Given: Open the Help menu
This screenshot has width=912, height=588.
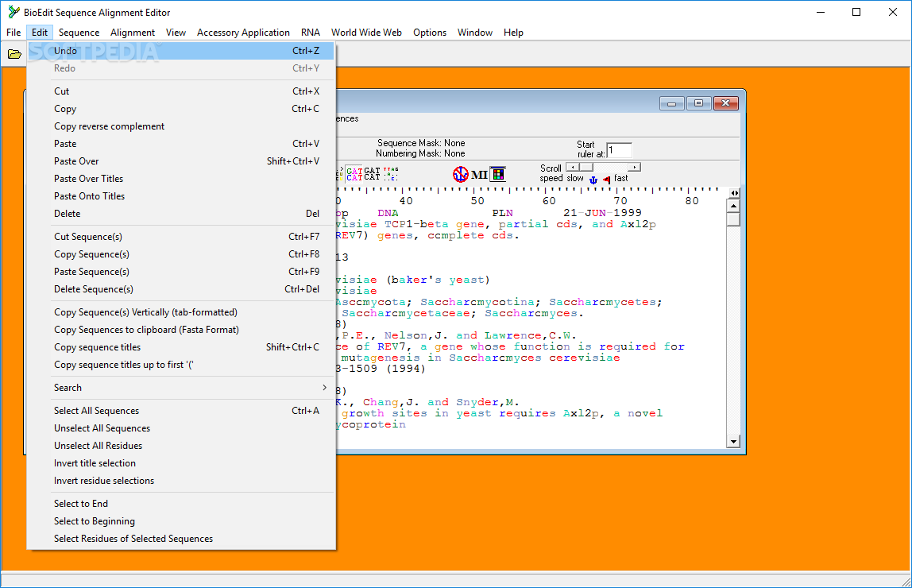Looking at the screenshot, I should click(513, 33).
